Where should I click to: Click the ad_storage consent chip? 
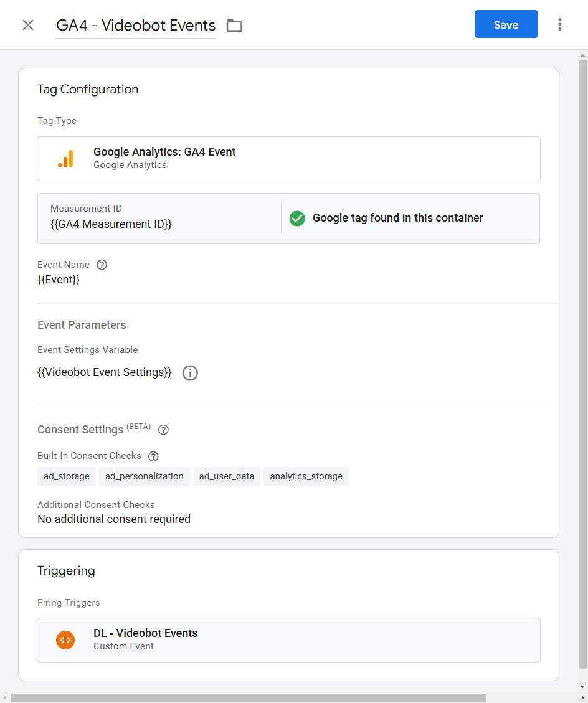[x=67, y=476]
